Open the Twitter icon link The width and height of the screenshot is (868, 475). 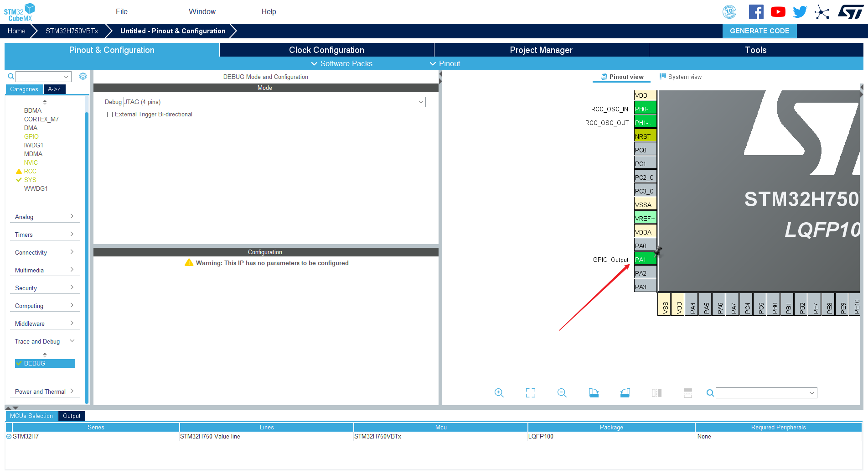click(800, 12)
